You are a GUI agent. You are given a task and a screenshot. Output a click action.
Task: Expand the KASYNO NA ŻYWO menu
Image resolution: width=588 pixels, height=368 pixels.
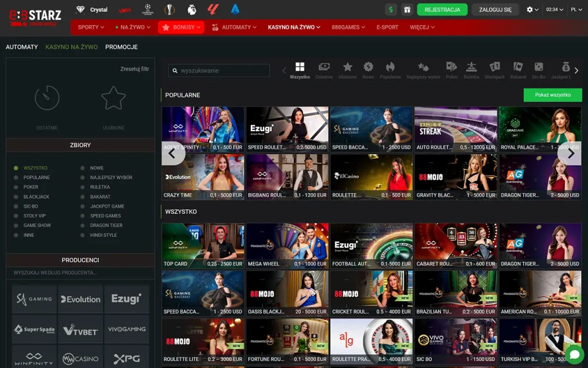tap(294, 27)
